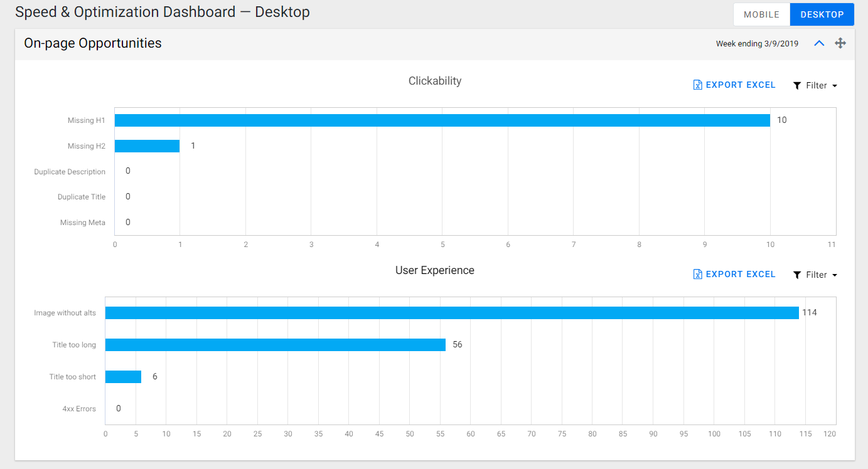Screen dimensions: 868x469
Task: Click the '4xx Errors' label
Action: pos(79,409)
